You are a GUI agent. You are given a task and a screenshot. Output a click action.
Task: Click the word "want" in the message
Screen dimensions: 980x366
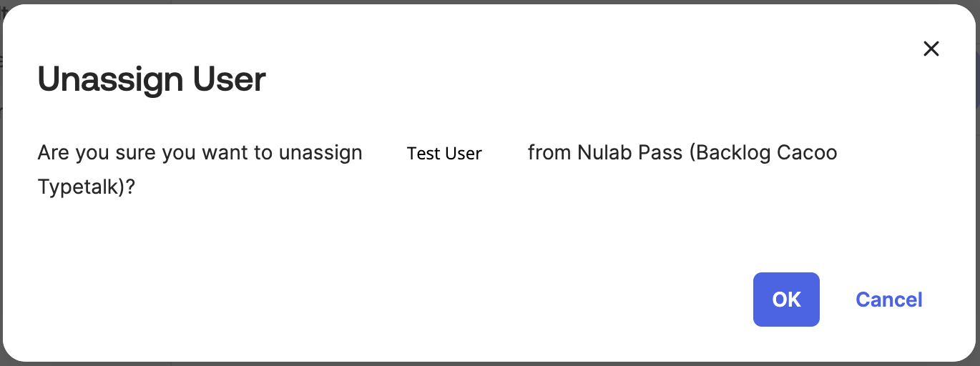pyautogui.click(x=238, y=153)
